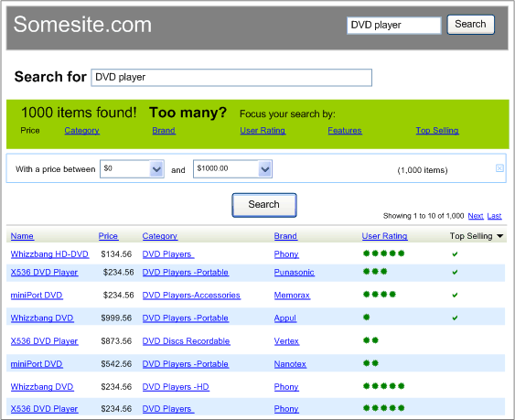This screenshot has height=420, width=515.
Task: Open the Punasonic brand link
Action: tap(294, 273)
